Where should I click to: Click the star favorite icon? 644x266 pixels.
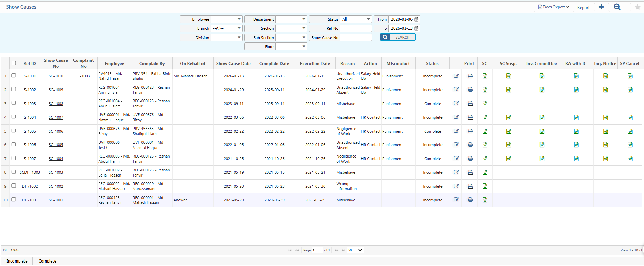tap(637, 7)
